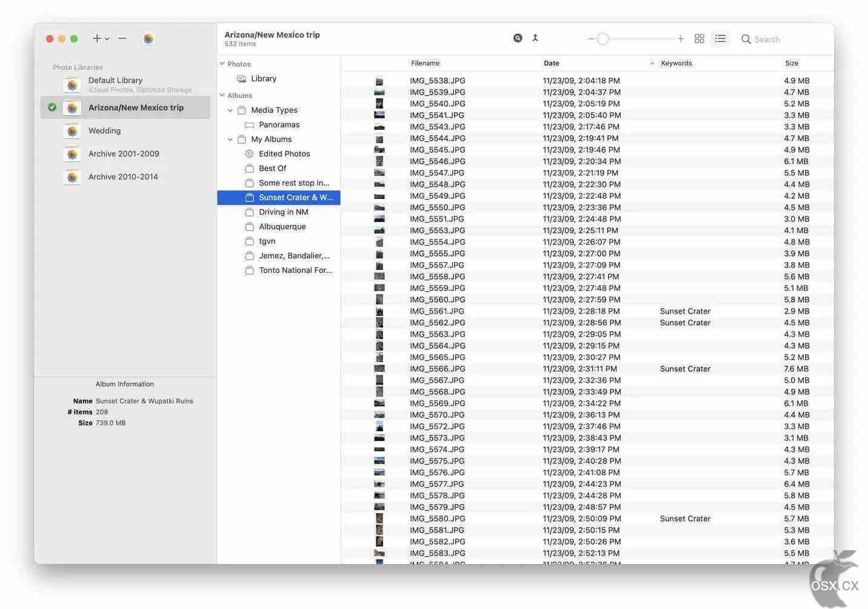Image resolution: width=868 pixels, height=609 pixels.
Task: Click the Archive 2010-2014 library icon
Action: (72, 177)
